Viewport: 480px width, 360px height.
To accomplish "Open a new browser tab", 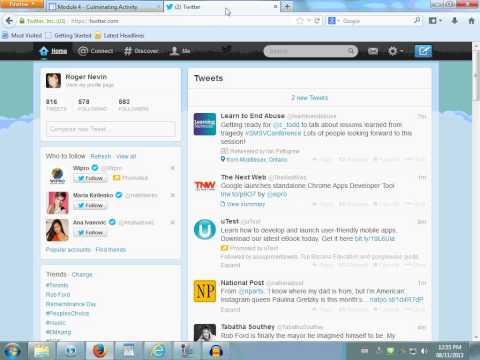I will coord(287,6).
